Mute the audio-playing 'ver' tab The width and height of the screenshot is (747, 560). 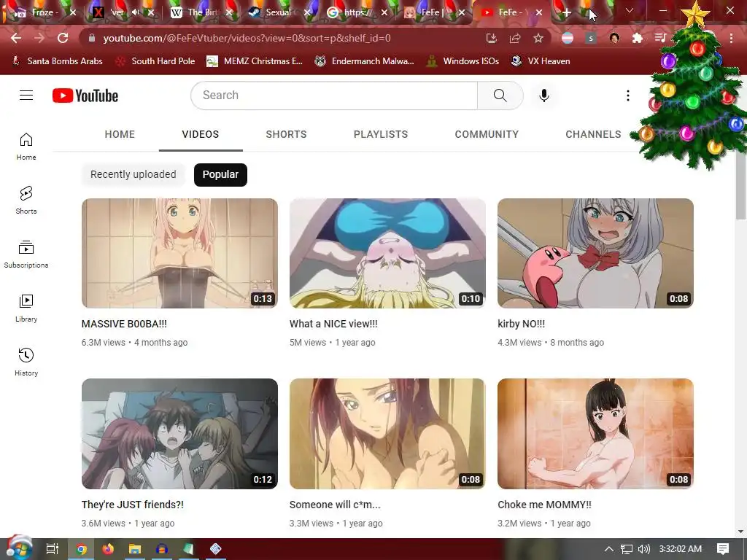(x=135, y=12)
